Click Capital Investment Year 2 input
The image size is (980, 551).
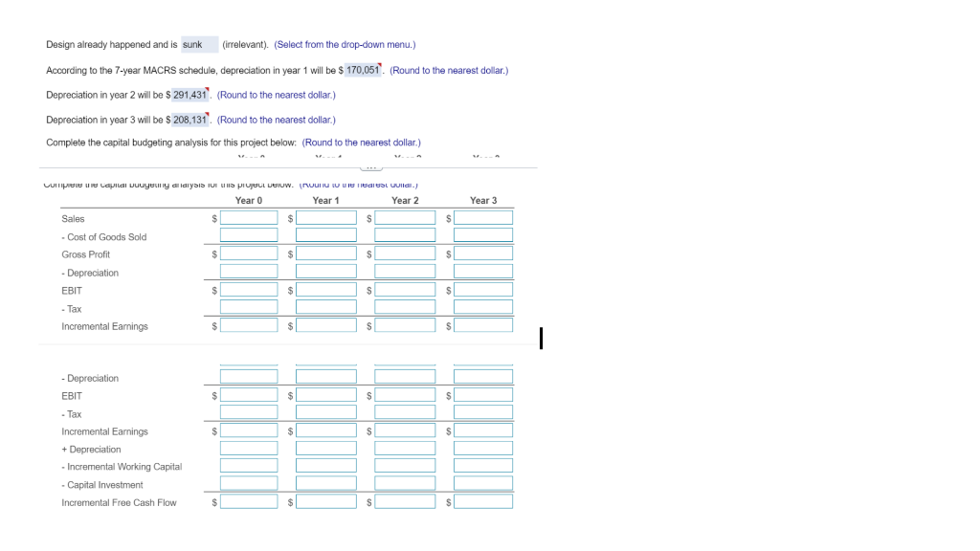tap(405, 483)
